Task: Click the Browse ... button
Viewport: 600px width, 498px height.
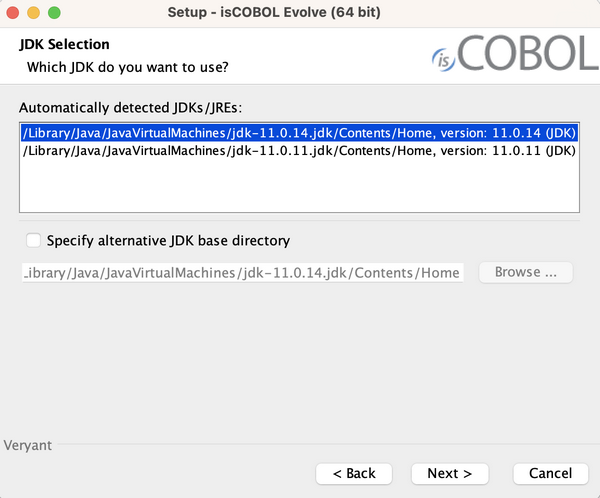Action: pos(526,272)
